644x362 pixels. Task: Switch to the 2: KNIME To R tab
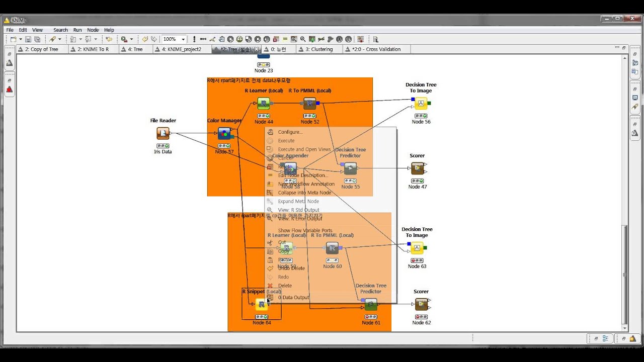coord(93,49)
